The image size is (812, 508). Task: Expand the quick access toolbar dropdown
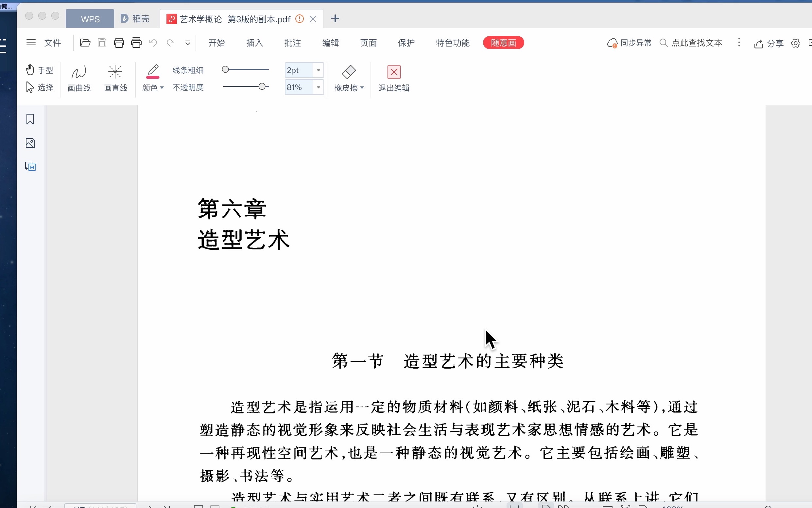click(188, 43)
